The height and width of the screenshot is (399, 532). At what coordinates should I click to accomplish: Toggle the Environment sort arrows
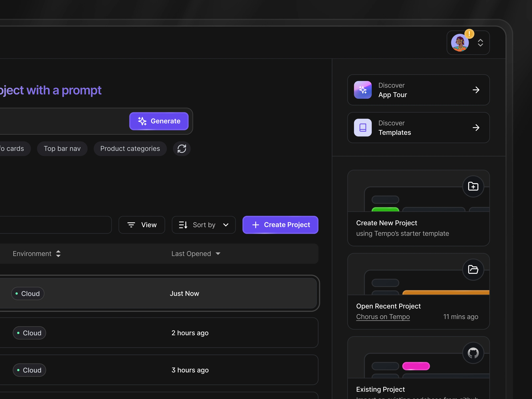pyautogui.click(x=58, y=254)
